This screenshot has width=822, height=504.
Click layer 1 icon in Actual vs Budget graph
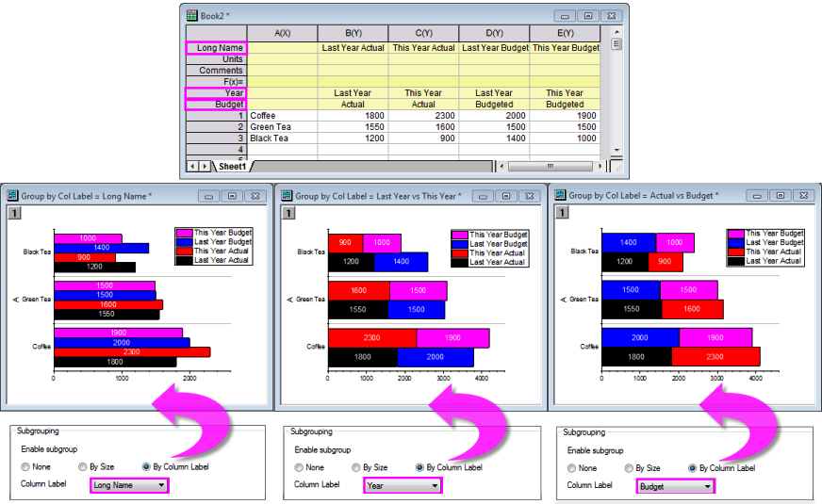point(562,212)
